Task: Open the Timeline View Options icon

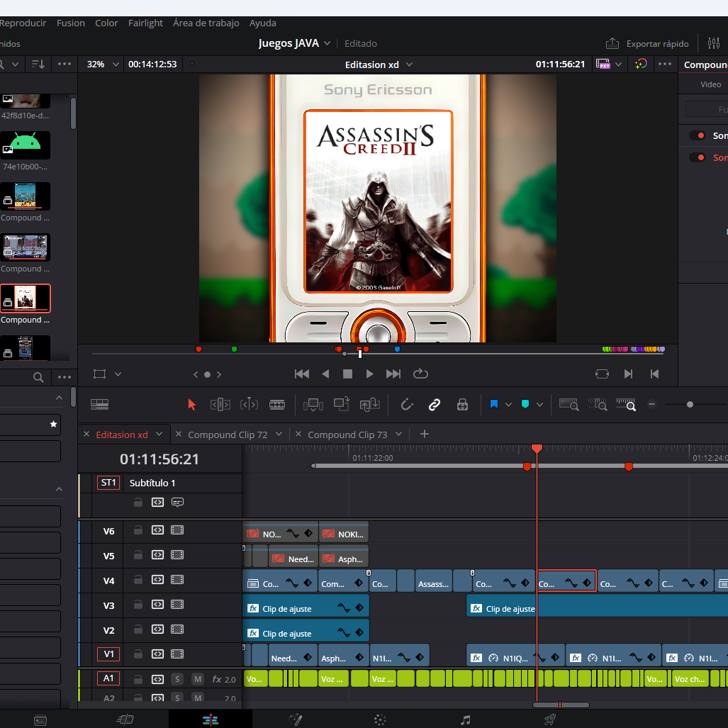Action: coord(99,404)
